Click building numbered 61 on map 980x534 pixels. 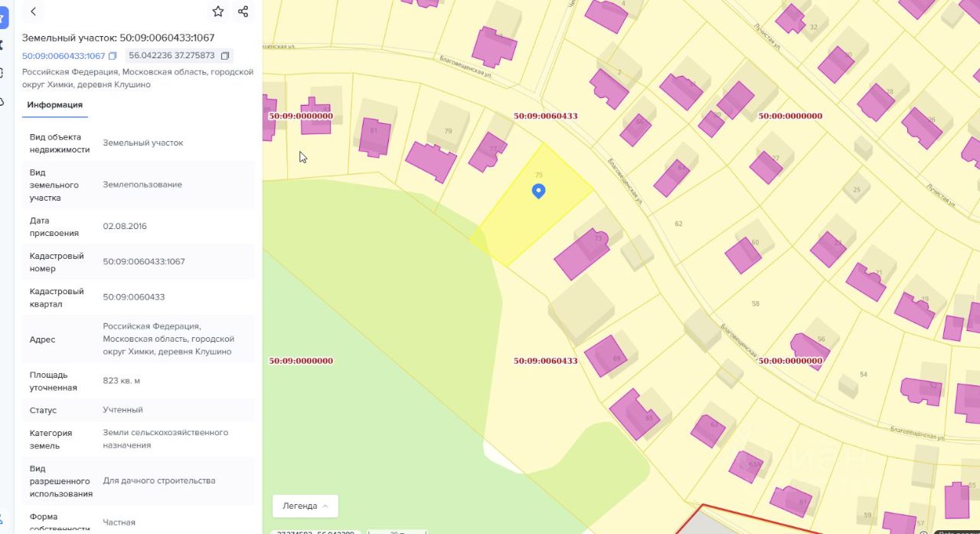click(x=791, y=501)
